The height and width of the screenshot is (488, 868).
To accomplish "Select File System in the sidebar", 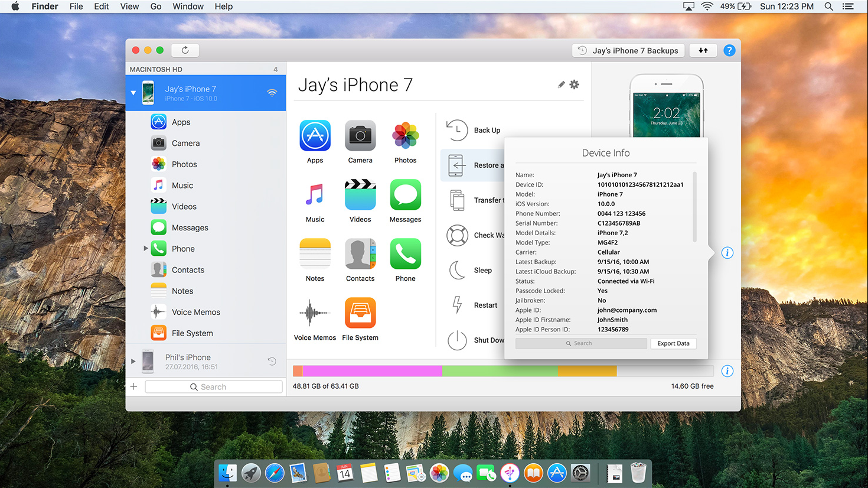I will pos(205,333).
